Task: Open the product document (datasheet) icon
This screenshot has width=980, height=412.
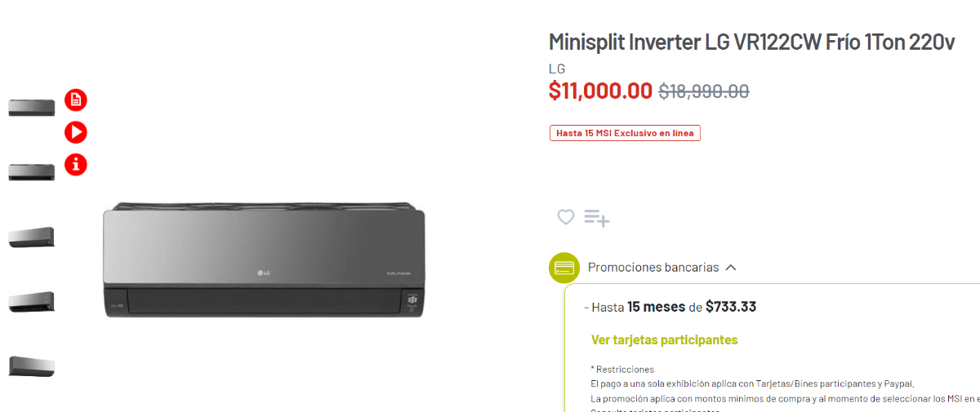Action: point(76,100)
